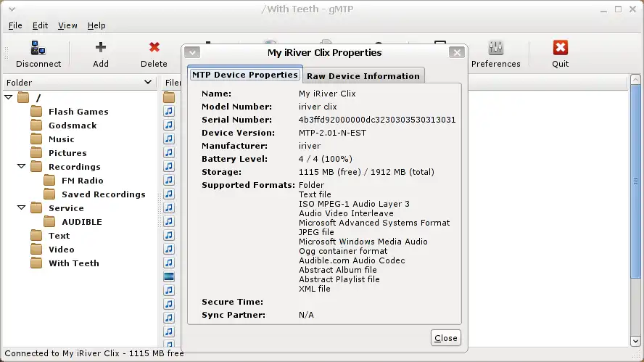Select the Recordings tree label

[x=75, y=166]
